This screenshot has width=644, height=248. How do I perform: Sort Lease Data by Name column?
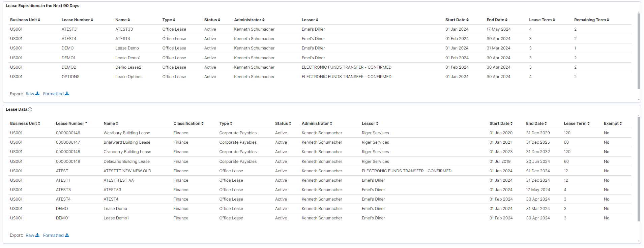click(111, 123)
